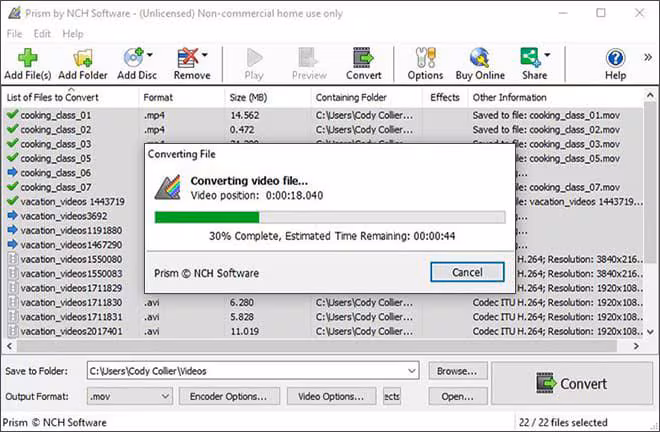Screen dimensions: 660x432
Task: Open the Buy Online icon
Action: pyautogui.click(x=480, y=58)
